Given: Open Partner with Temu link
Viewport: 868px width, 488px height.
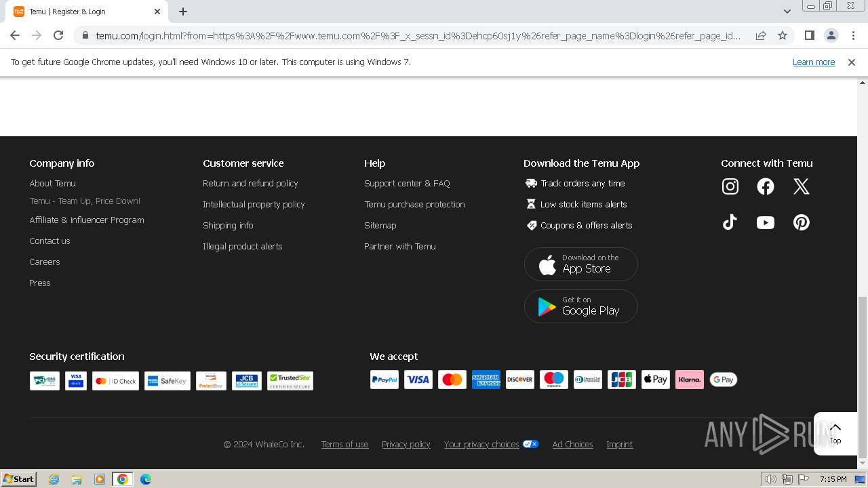Looking at the screenshot, I should (400, 246).
